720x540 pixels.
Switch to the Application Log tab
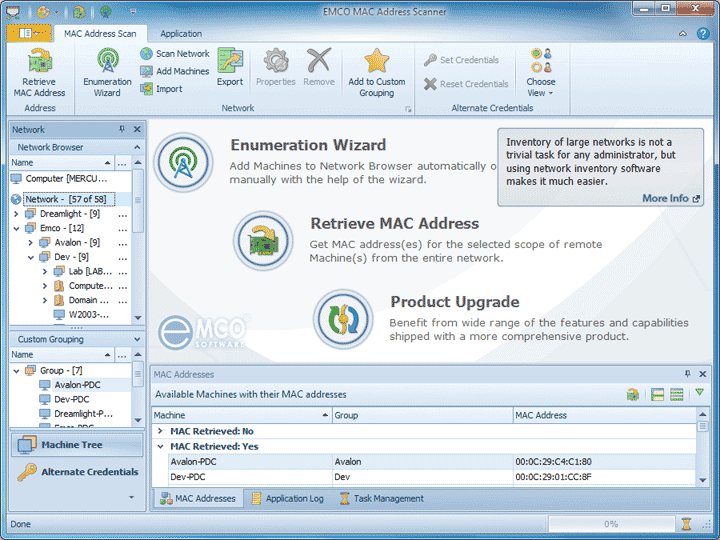(x=288, y=498)
